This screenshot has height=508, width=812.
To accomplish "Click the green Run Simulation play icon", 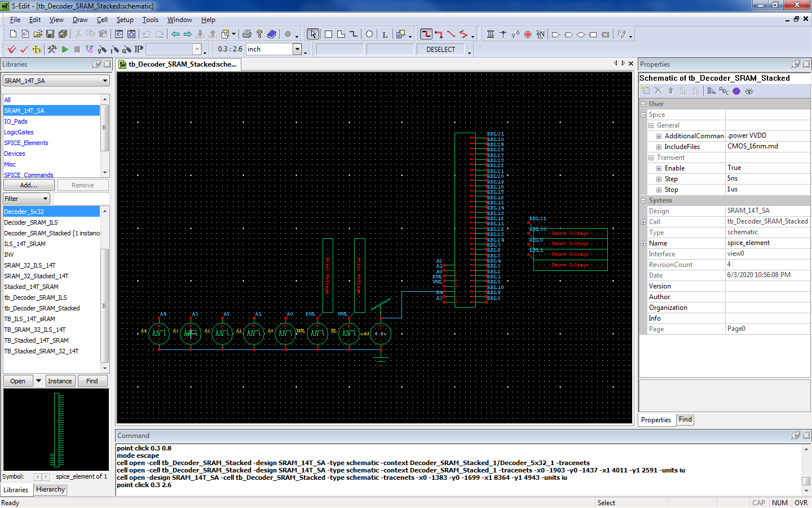I will (65, 50).
